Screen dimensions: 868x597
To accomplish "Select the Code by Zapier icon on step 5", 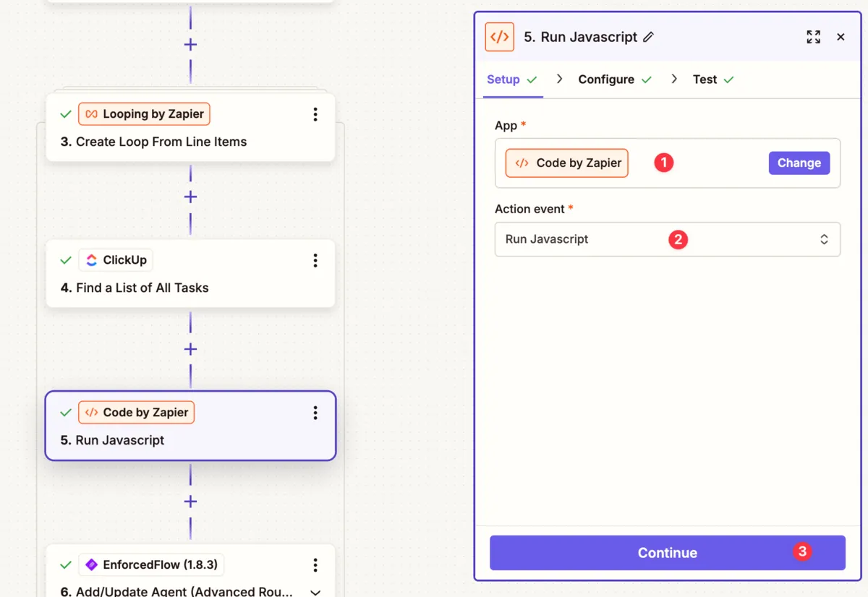I will (x=89, y=412).
